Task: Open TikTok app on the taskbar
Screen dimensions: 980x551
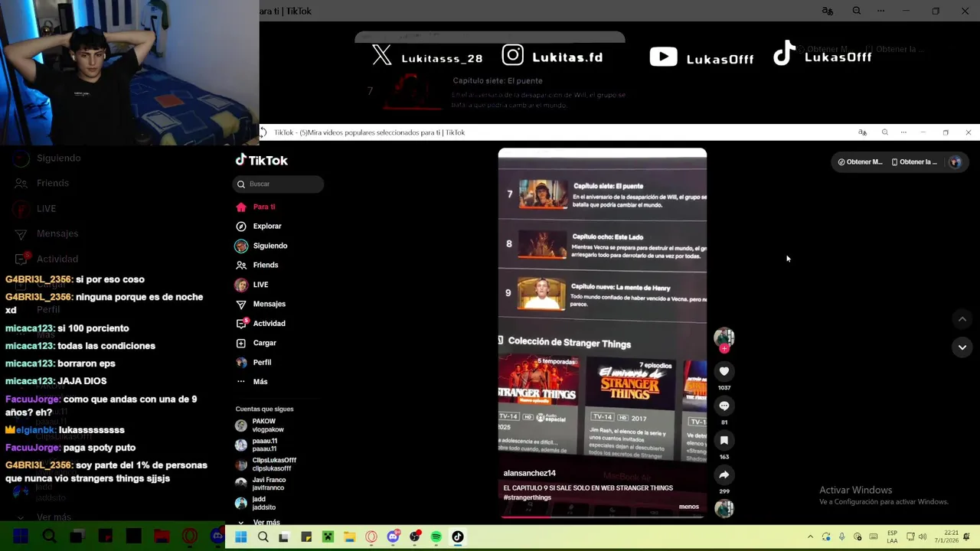Action: point(458,537)
